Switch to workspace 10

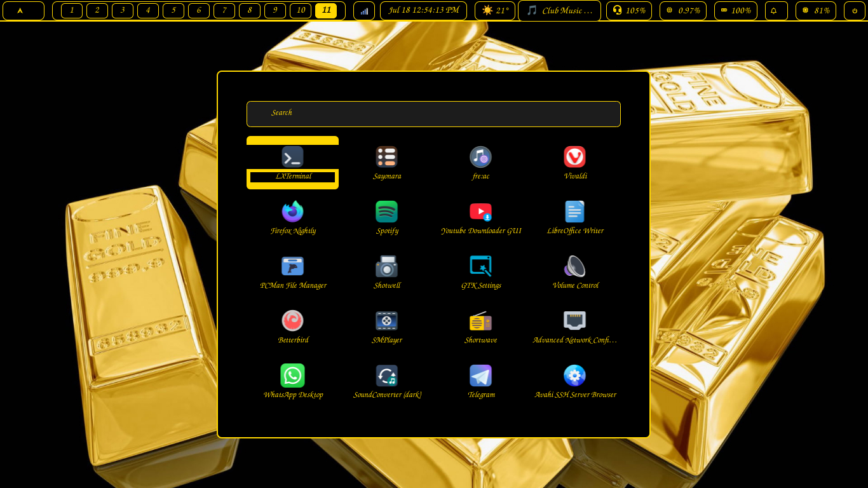[301, 11]
